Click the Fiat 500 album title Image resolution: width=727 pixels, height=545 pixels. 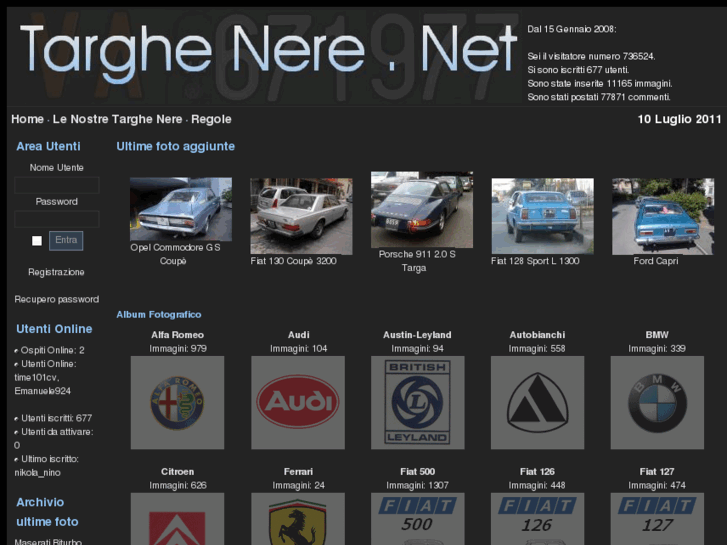coord(417,472)
